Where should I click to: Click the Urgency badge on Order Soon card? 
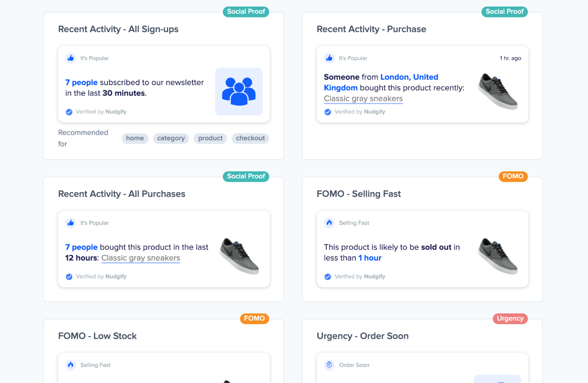pyautogui.click(x=510, y=319)
